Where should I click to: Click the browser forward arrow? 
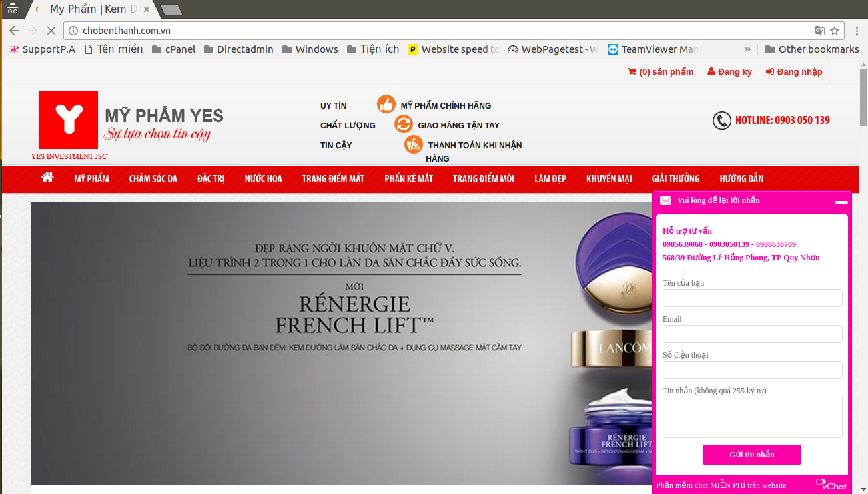click(33, 31)
